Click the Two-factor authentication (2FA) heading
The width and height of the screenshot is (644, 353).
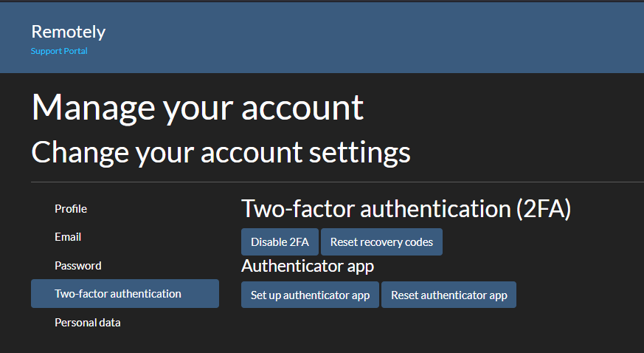point(406,209)
